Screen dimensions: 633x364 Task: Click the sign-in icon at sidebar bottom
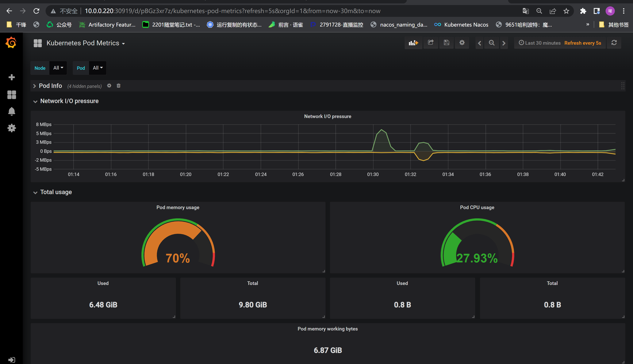tap(12, 360)
